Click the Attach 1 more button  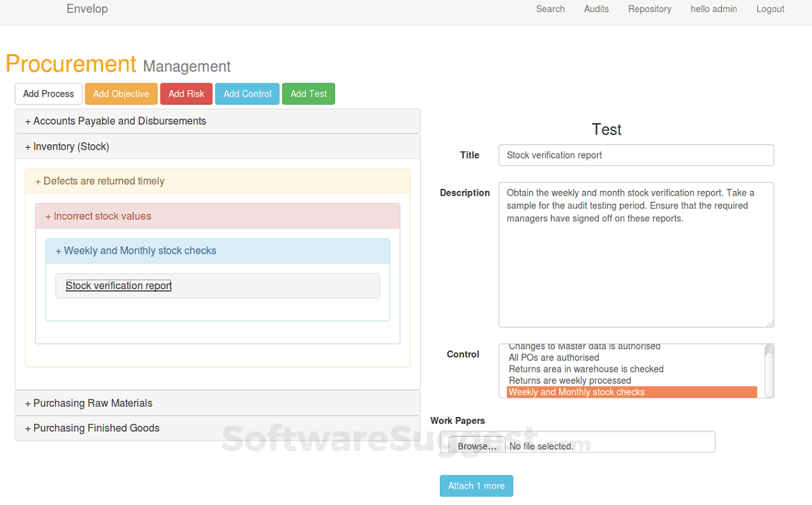[x=476, y=485]
